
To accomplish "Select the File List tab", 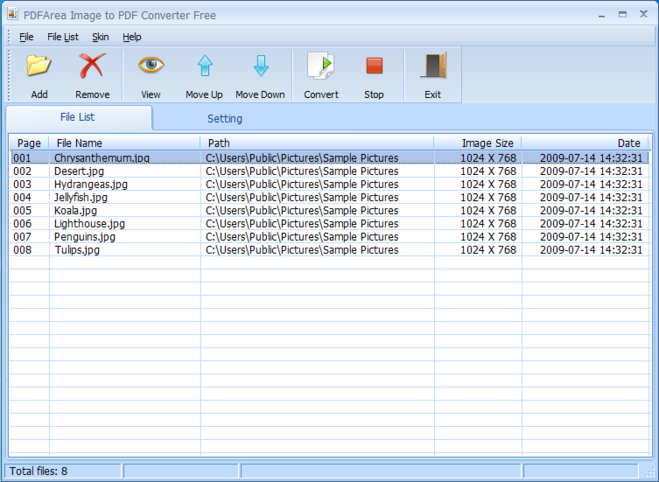I will tap(78, 117).
